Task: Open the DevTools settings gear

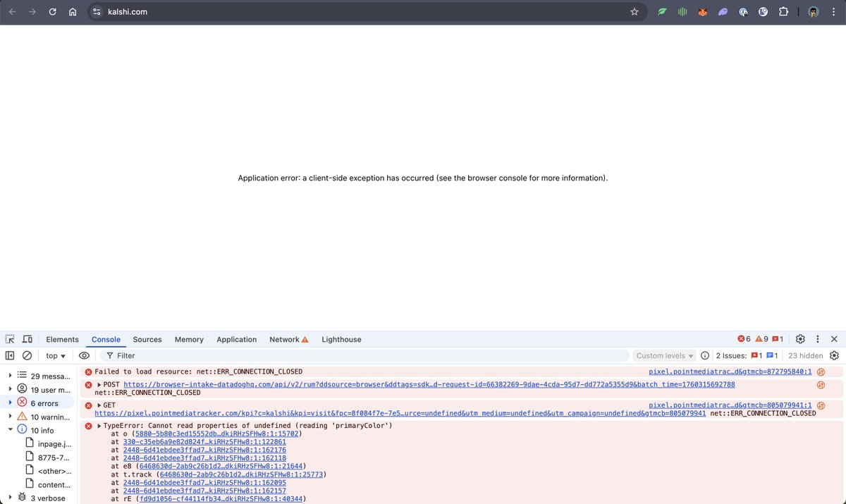Action: tap(800, 339)
